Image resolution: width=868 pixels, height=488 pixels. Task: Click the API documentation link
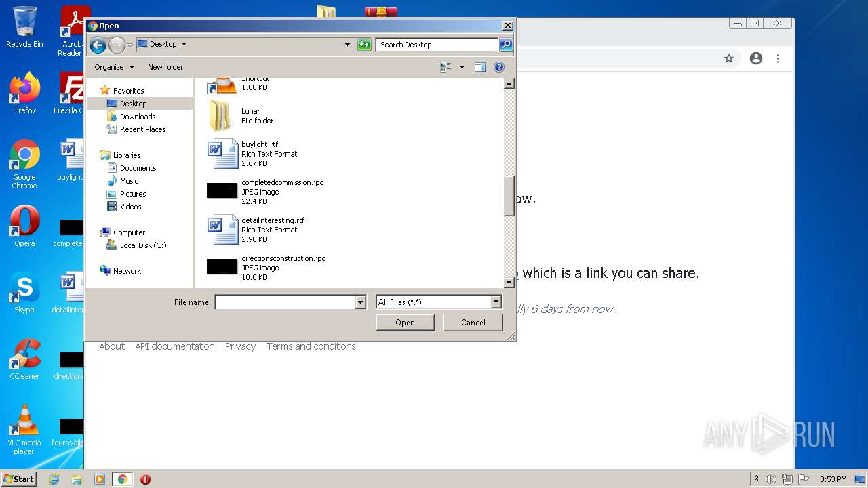(175, 346)
